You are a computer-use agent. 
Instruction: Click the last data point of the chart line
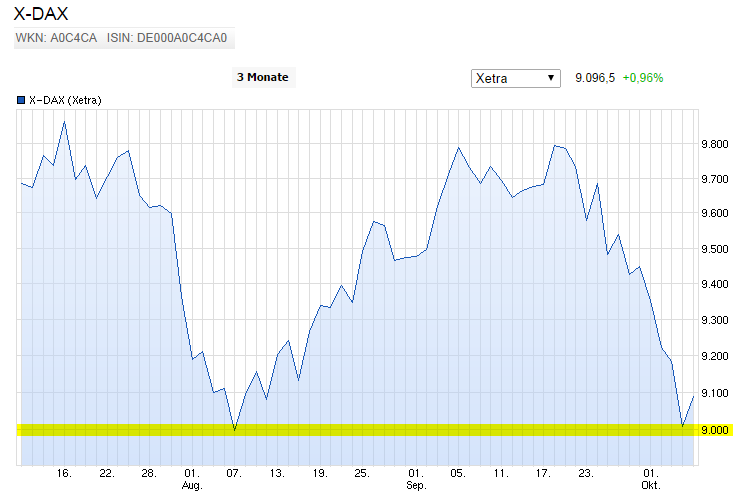[693, 397]
